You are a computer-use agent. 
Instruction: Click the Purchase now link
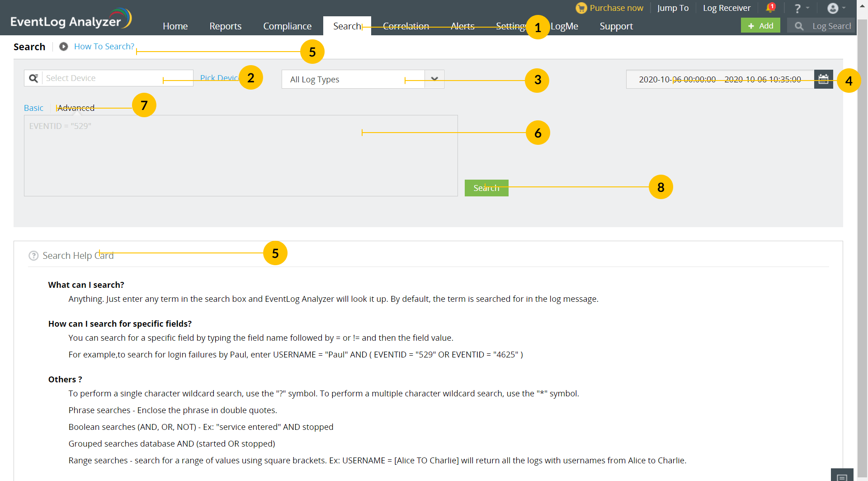[616, 8]
